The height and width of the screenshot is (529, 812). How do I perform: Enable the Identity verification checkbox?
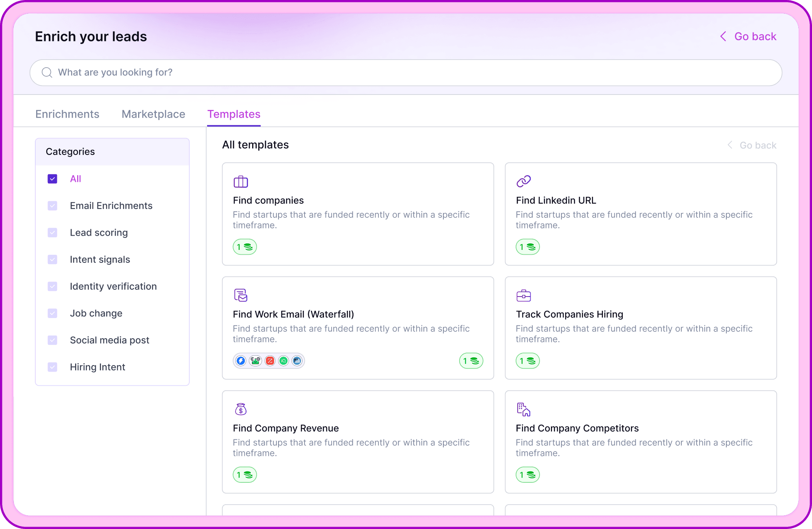point(52,286)
